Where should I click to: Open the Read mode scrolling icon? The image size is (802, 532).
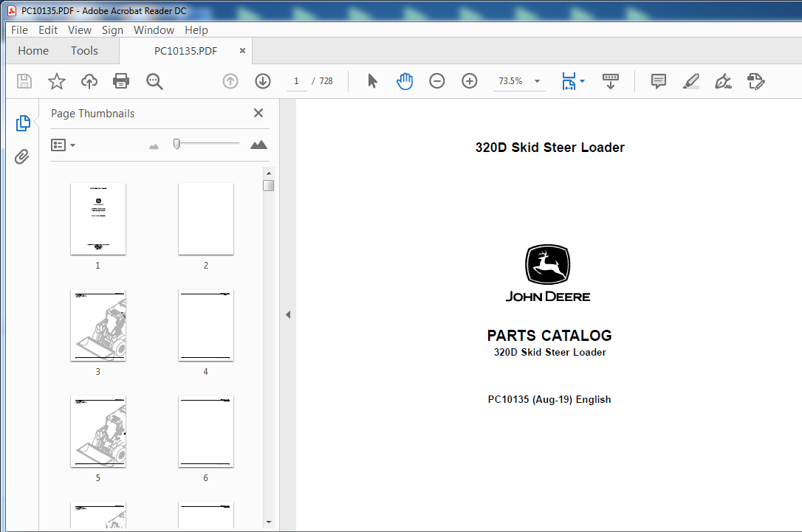(x=611, y=81)
